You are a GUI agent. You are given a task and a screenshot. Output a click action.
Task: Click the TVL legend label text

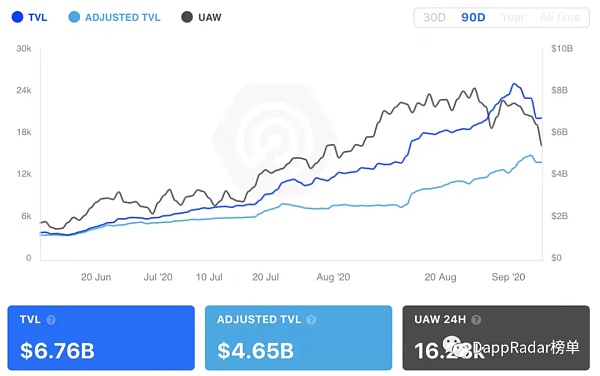pyautogui.click(x=38, y=18)
